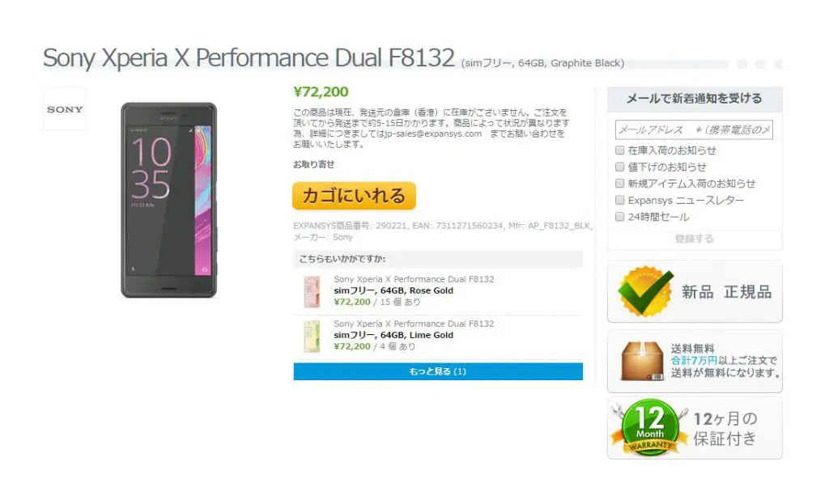Open the Graphite Black Xperia phone image

(x=168, y=201)
